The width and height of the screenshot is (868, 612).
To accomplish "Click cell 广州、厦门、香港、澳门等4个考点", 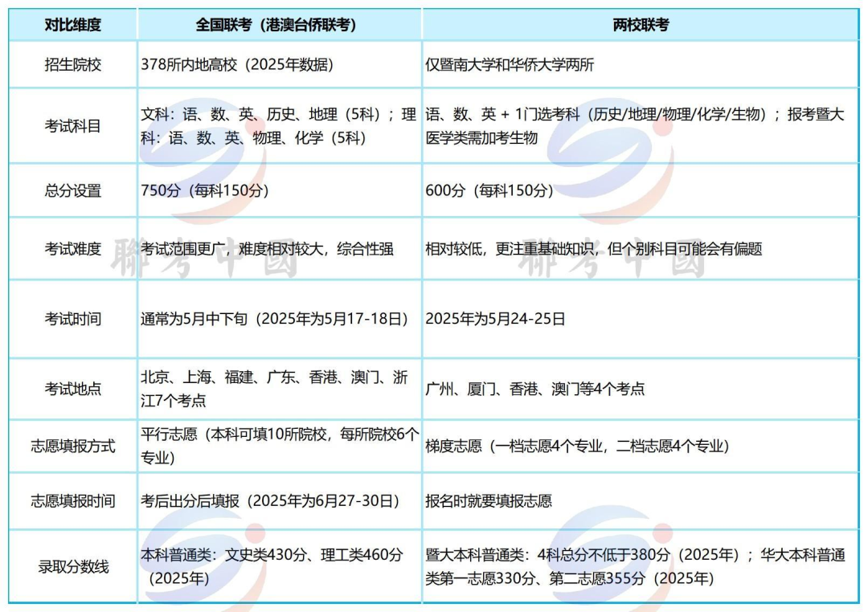I will [x=641, y=389].
